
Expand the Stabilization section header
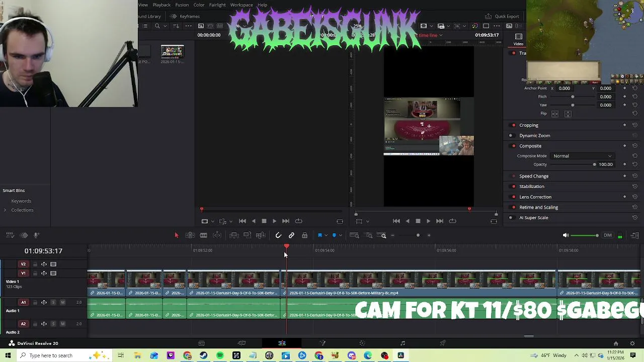tap(532, 187)
